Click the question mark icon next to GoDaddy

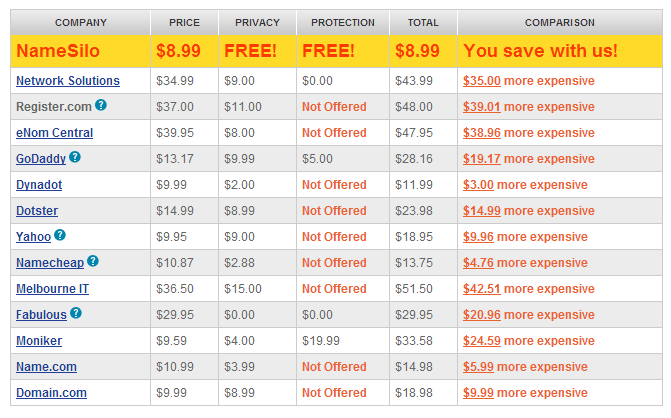click(x=75, y=157)
